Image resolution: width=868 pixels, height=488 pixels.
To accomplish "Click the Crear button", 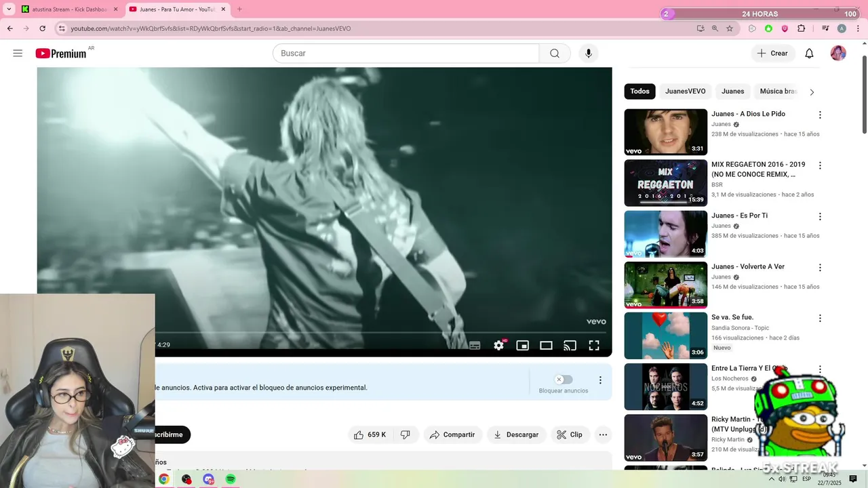I will 773,54.
